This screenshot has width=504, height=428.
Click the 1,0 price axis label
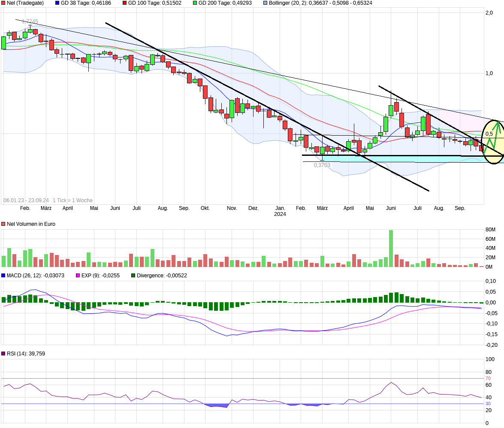pos(489,73)
